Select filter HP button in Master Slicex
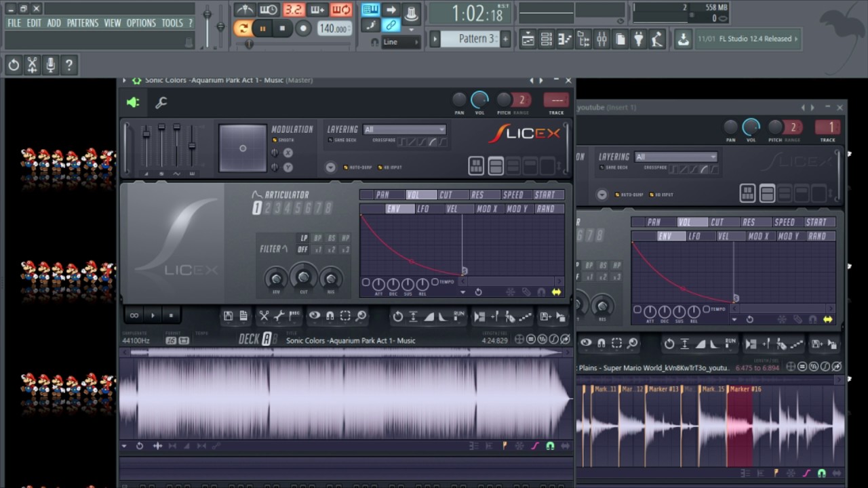Screen dimensions: 868x488 (x=345, y=239)
